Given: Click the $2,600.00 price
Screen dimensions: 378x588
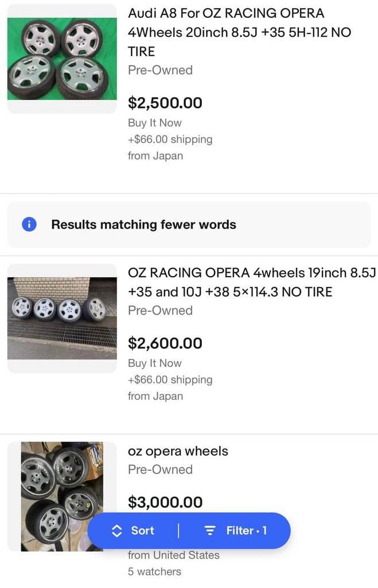Looking at the screenshot, I should point(165,343).
